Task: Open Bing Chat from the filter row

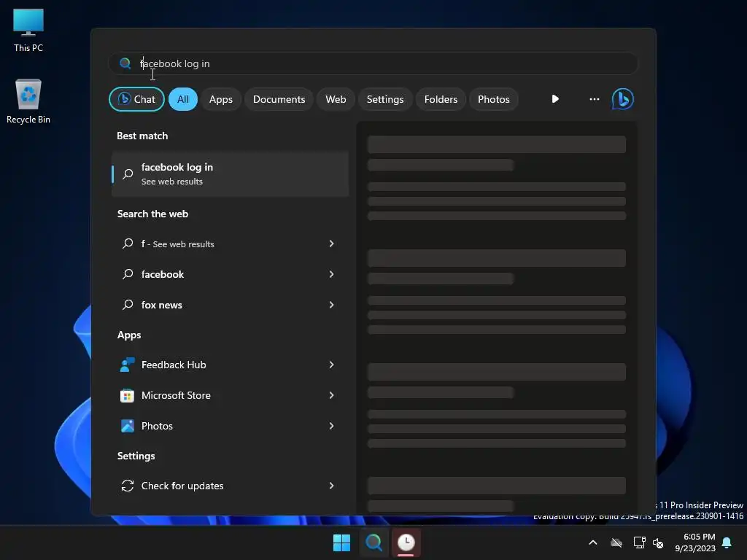Action: click(136, 99)
